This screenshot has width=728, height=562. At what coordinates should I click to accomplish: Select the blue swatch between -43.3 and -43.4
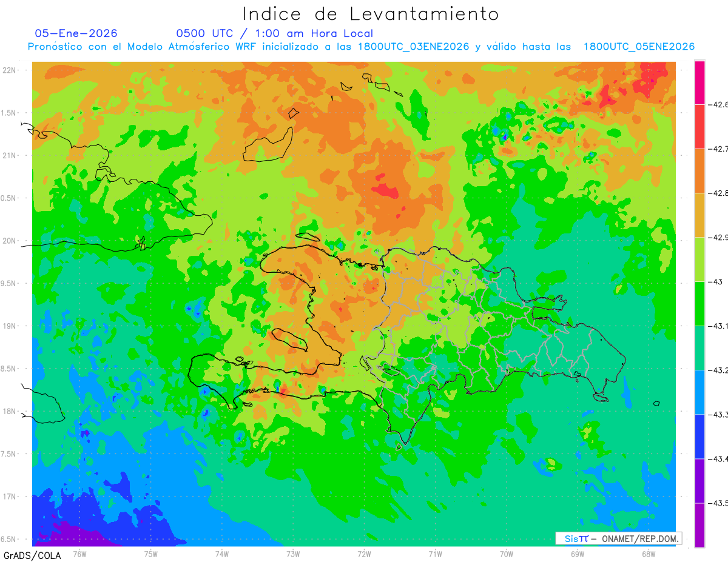pyautogui.click(x=699, y=436)
